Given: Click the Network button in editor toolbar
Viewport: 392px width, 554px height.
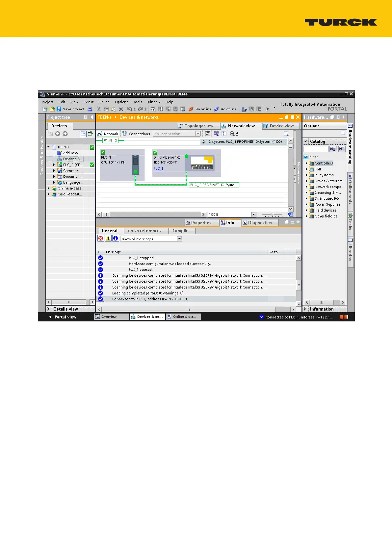Looking at the screenshot, I should [x=108, y=134].
